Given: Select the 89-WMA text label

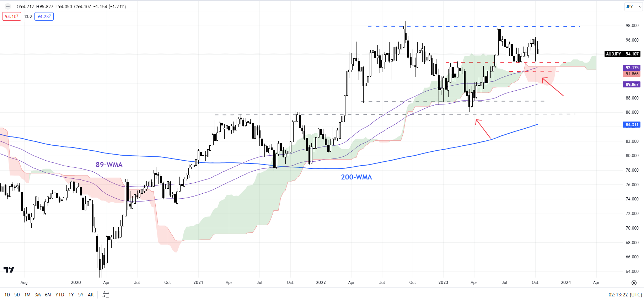Looking at the screenshot, I should [x=109, y=165].
